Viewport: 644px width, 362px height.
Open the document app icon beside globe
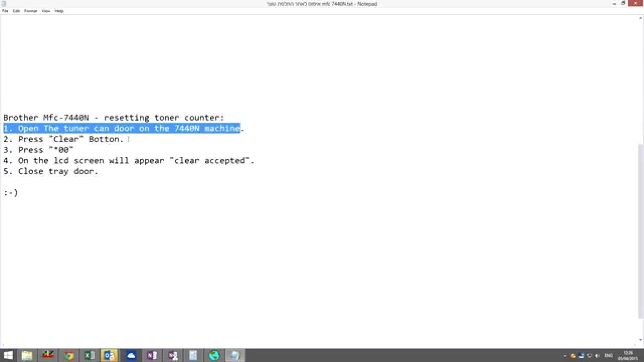(193, 355)
